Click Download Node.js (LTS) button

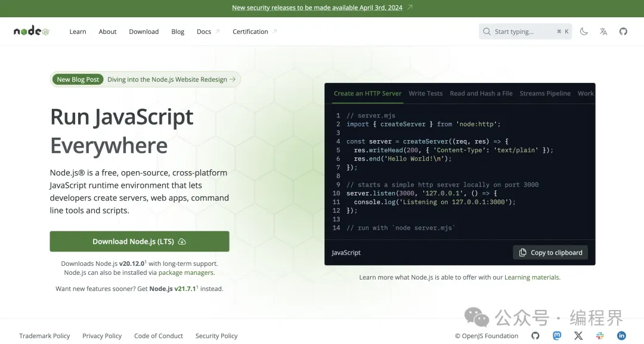tap(140, 241)
